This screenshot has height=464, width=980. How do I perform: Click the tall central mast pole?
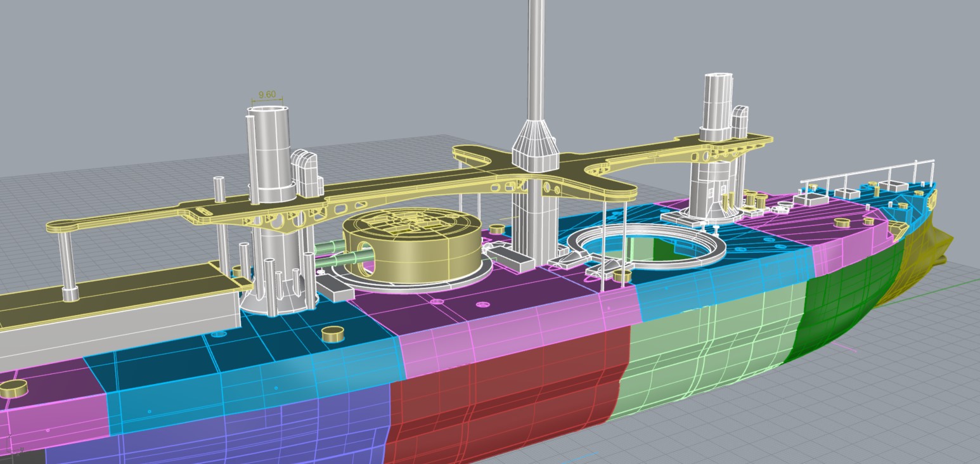[x=536, y=57]
